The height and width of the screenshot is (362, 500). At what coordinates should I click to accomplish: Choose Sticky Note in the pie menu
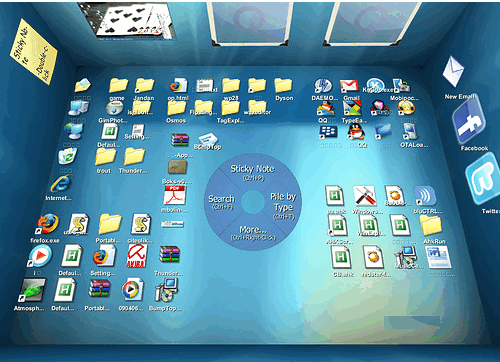click(253, 172)
